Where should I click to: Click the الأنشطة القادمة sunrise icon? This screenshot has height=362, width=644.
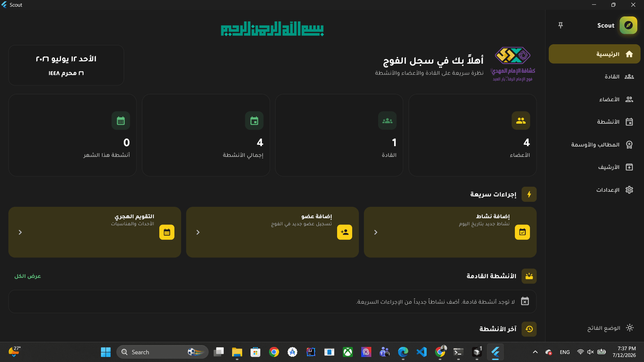[529, 276]
